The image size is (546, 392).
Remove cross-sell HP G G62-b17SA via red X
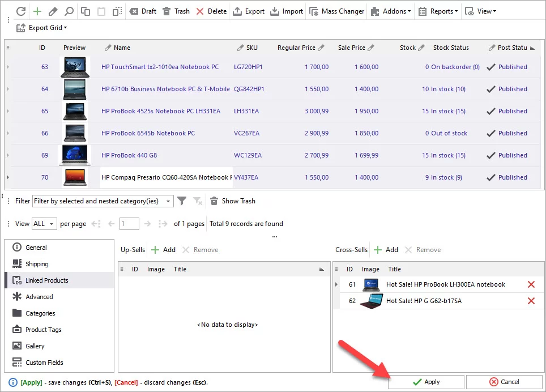(531, 301)
